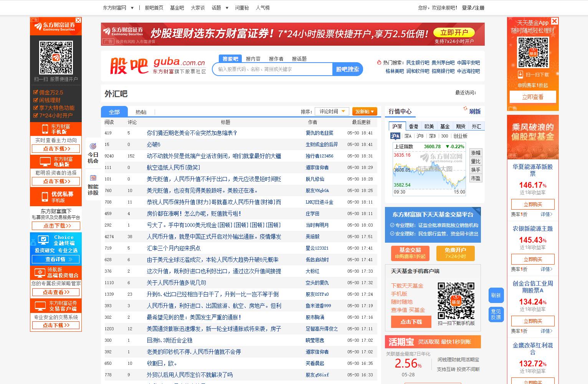Image resolution: width=588 pixels, height=384 pixels.
Task: Switch to the 热帖 tab
Action: click(x=142, y=111)
